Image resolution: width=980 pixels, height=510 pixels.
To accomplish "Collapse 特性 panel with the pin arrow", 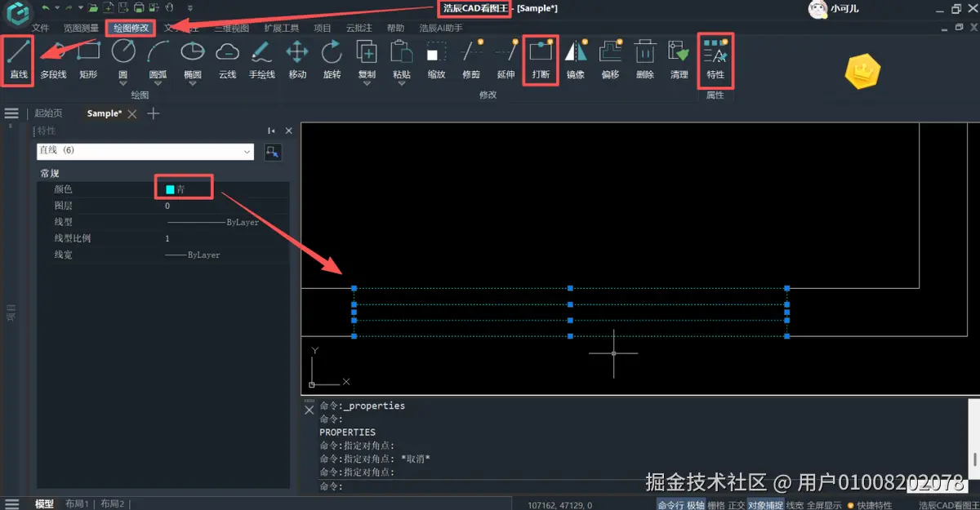I will pos(271,131).
